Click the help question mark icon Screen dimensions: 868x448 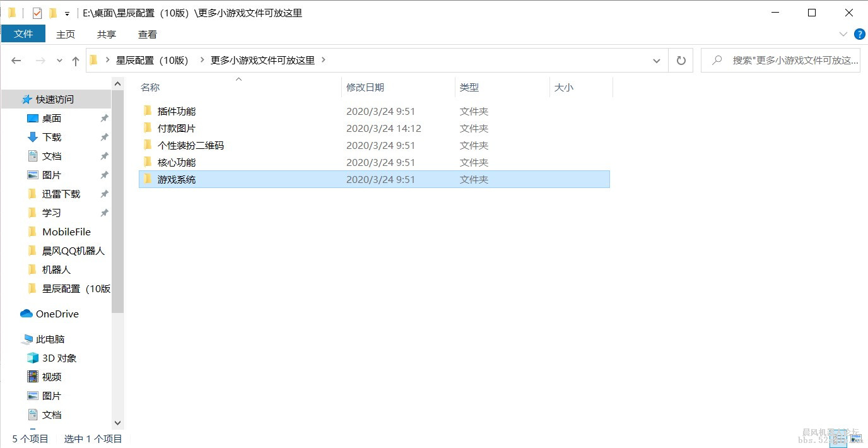pyautogui.click(x=859, y=34)
